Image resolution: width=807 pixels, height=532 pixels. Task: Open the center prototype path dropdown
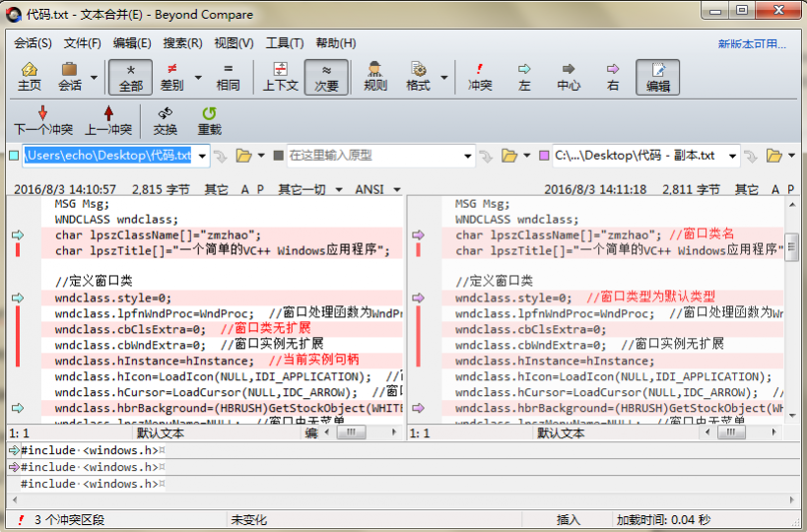click(468, 156)
